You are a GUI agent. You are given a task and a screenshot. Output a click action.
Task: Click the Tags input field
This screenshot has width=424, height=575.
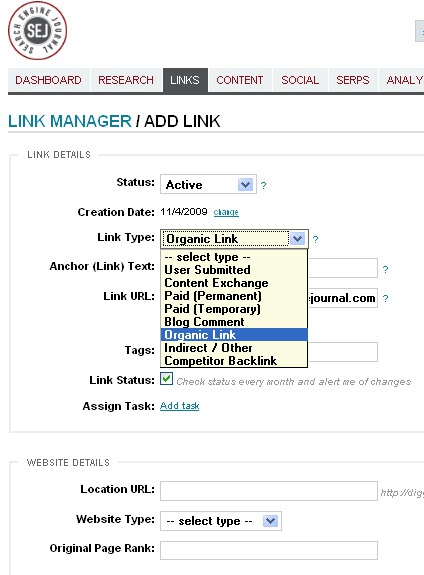coord(343,352)
